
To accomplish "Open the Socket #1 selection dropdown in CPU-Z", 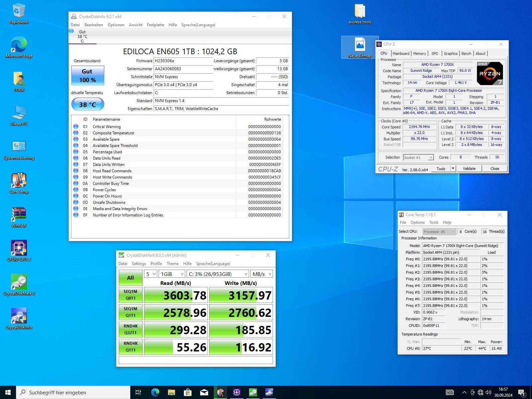I will click(x=418, y=158).
